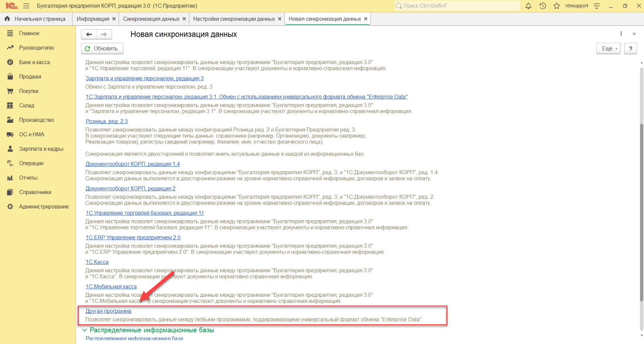
Task: Click the scrollbar up arrow
Action: (x=642, y=63)
